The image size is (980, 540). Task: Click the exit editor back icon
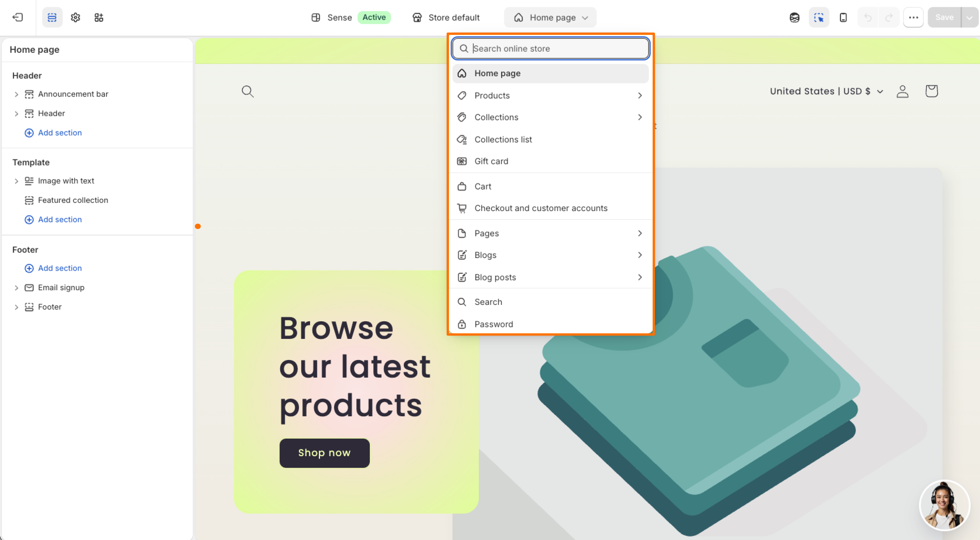click(18, 17)
